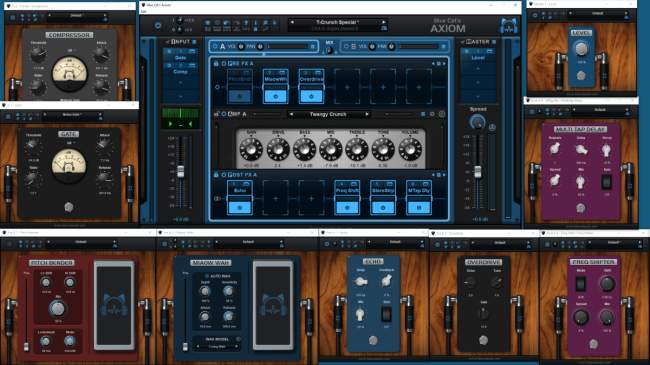The image size is (650, 365).
Task: Open the Gate slot in INPUT section
Action: (180, 54)
